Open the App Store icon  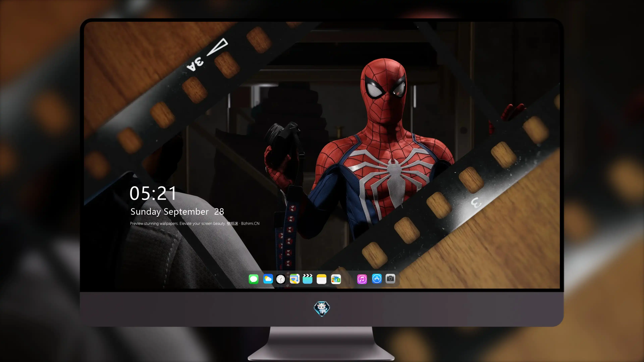[377, 279]
